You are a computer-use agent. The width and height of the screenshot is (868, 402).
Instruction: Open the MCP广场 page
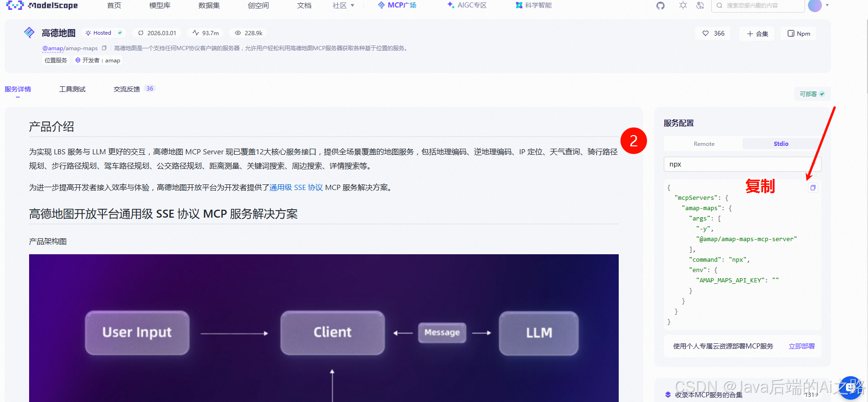397,5
